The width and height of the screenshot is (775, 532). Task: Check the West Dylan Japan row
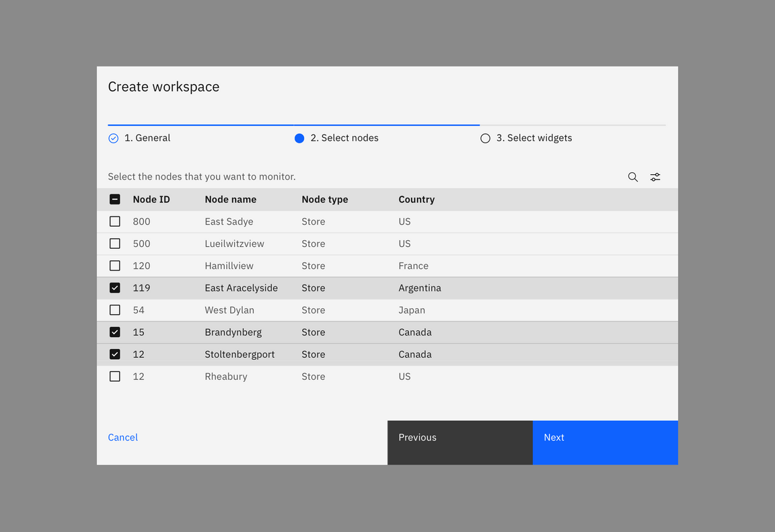[x=114, y=310]
